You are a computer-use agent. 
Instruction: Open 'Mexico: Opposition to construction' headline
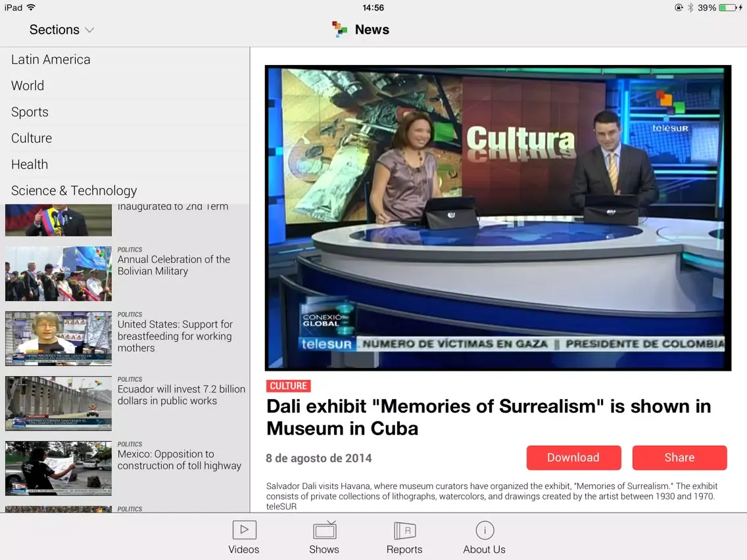179,460
